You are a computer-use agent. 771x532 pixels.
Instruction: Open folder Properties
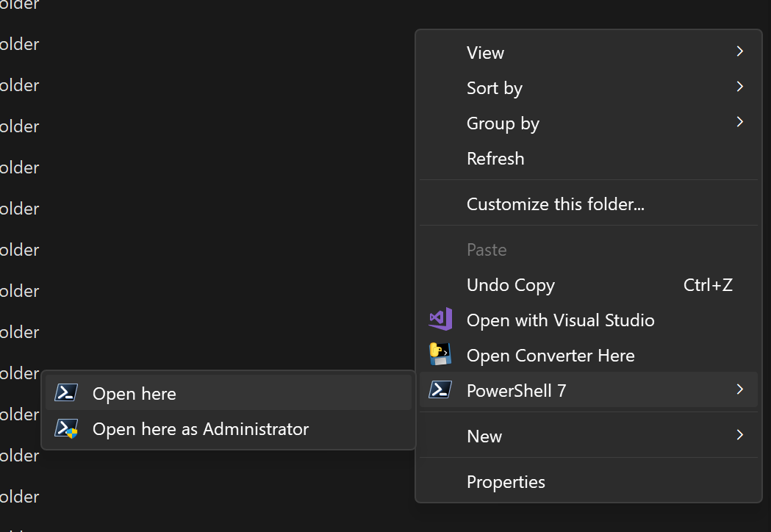click(x=506, y=482)
